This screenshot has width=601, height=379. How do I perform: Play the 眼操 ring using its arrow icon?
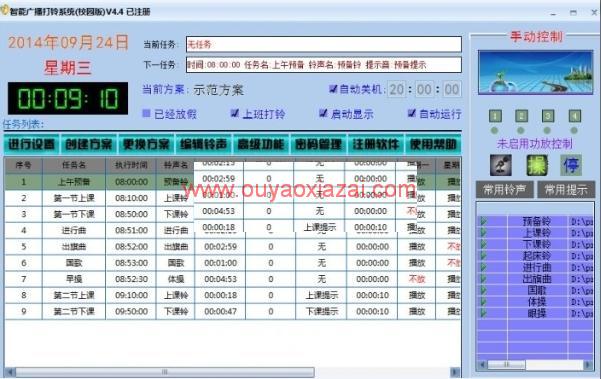[x=483, y=313]
